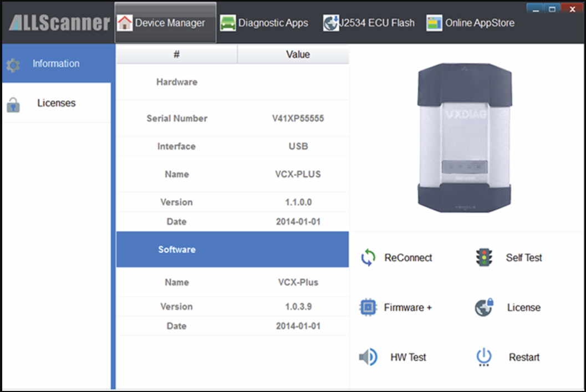Screen dimensions: 586x392
Task: Select the Hardware section header in the table
Action: click(x=176, y=82)
